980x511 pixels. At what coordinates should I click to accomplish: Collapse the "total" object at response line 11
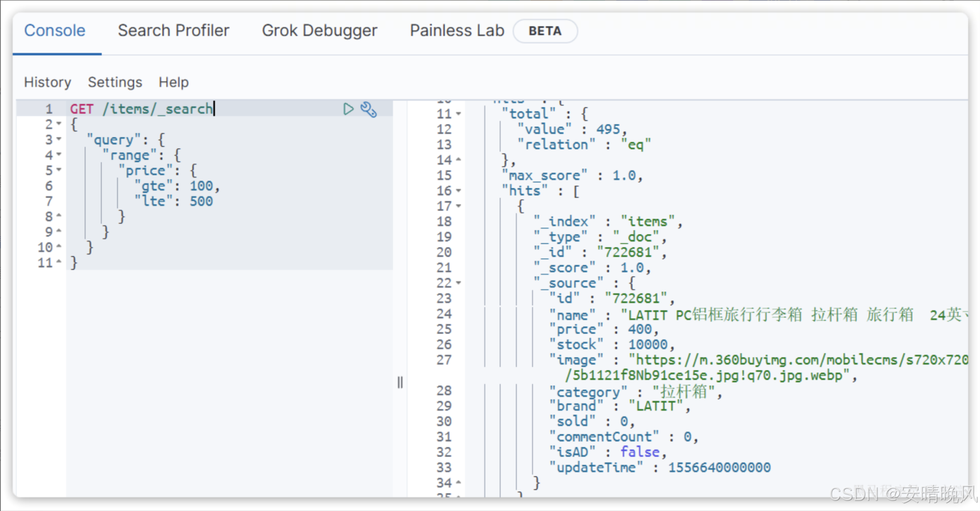pos(458,114)
